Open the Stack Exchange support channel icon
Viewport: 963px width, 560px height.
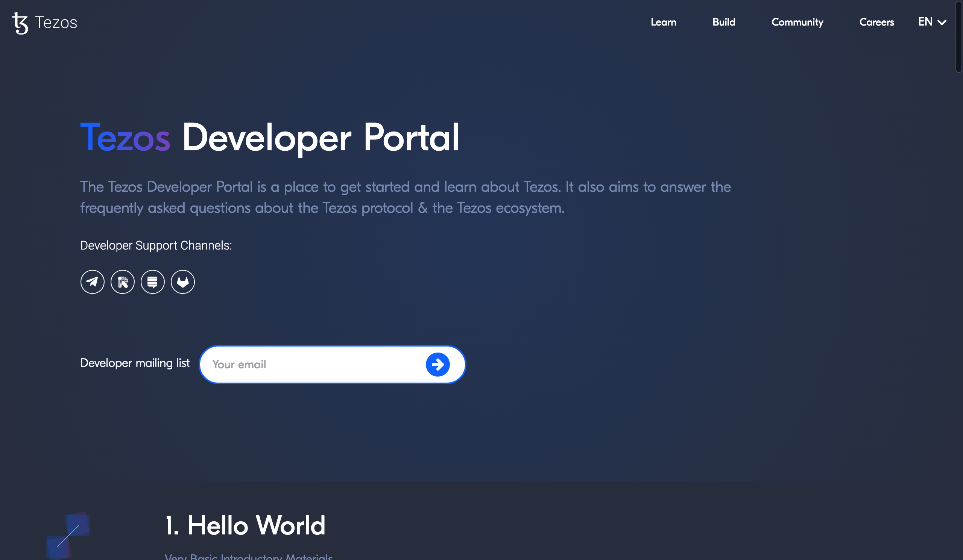pos(152,282)
